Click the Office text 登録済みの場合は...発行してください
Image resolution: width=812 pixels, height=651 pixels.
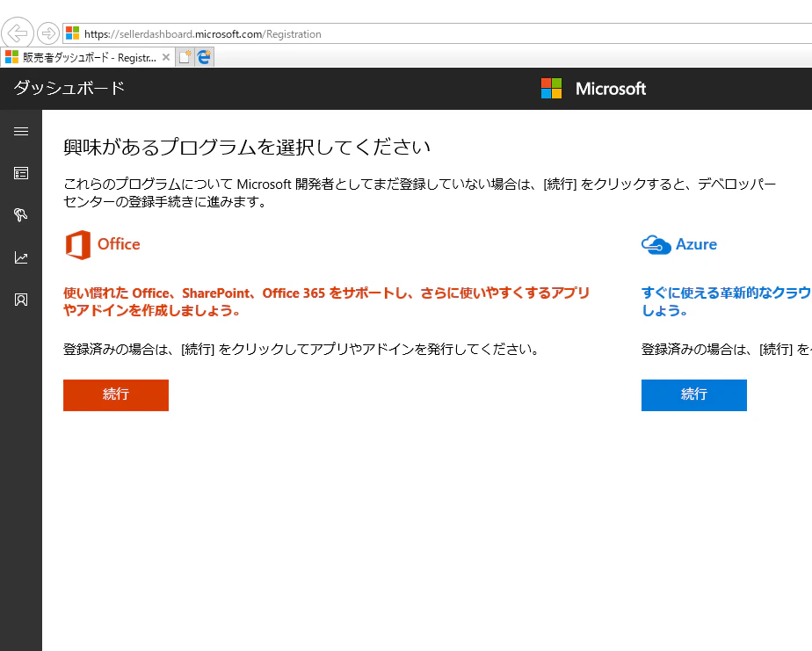click(x=301, y=350)
